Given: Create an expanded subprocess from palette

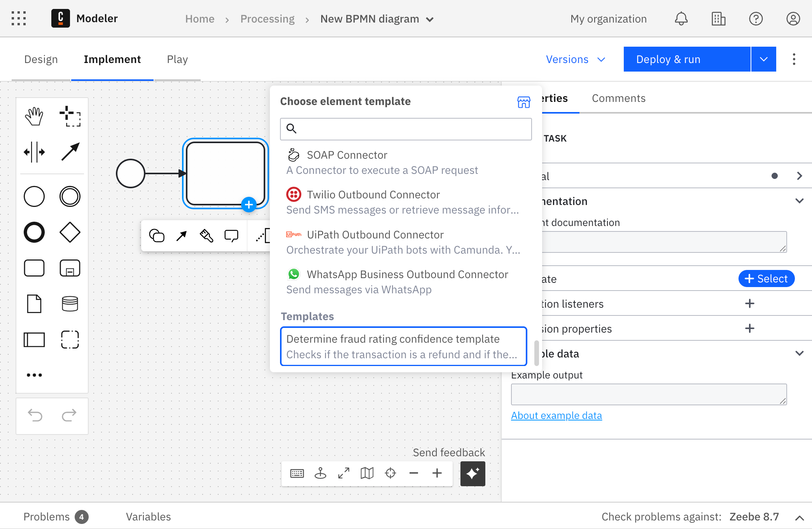Looking at the screenshot, I should coord(70,268).
